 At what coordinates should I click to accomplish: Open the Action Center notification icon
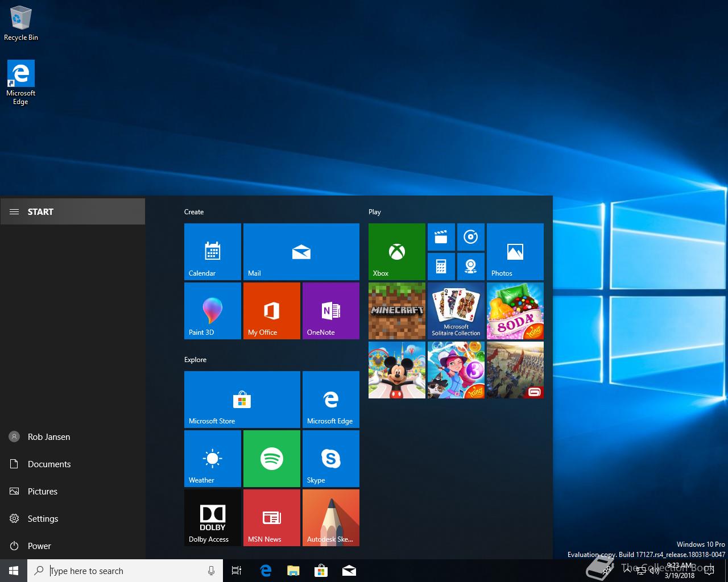click(x=709, y=571)
